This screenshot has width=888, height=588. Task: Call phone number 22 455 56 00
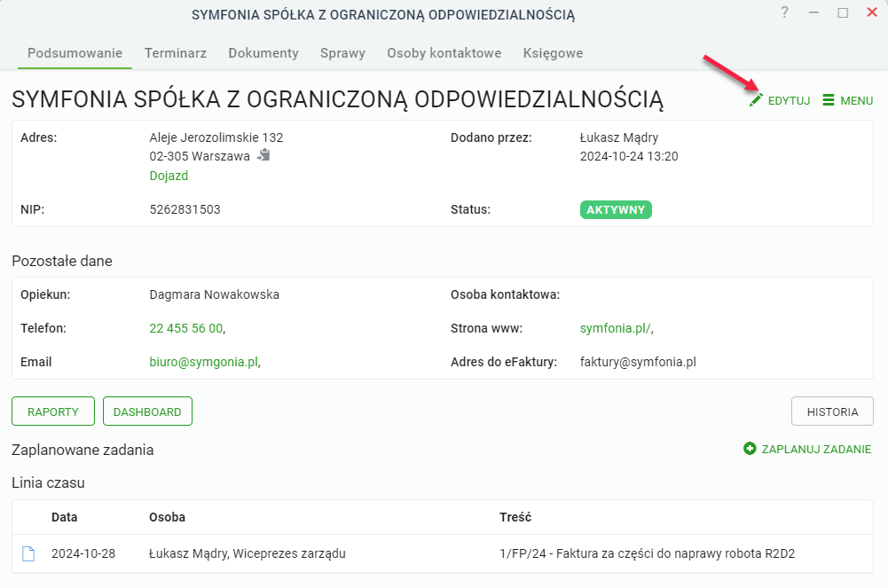[186, 328]
